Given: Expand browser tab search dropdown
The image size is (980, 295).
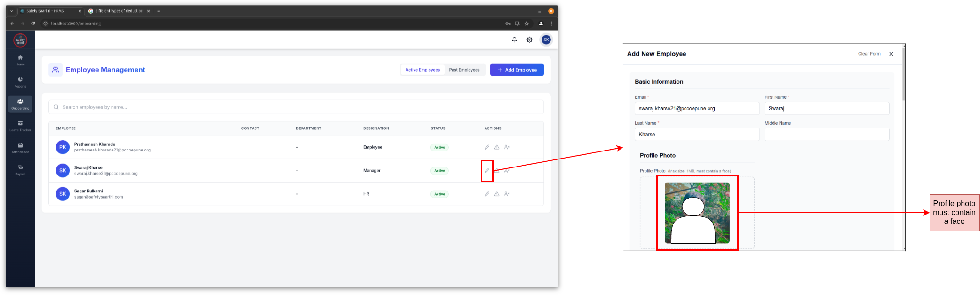Looking at the screenshot, I should [x=12, y=11].
